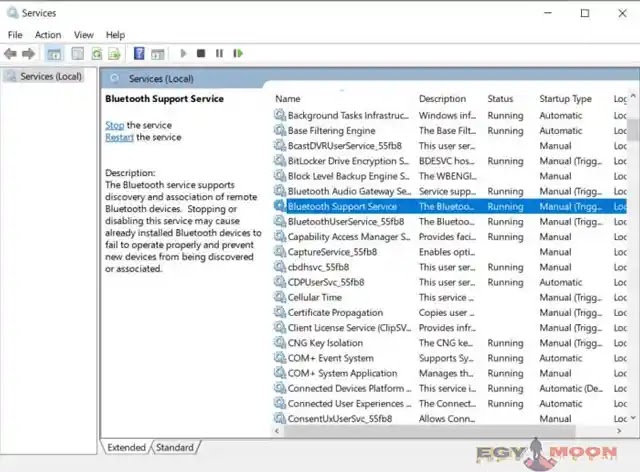Maximize the Services window
This screenshot has height=472, width=640.
584,13
